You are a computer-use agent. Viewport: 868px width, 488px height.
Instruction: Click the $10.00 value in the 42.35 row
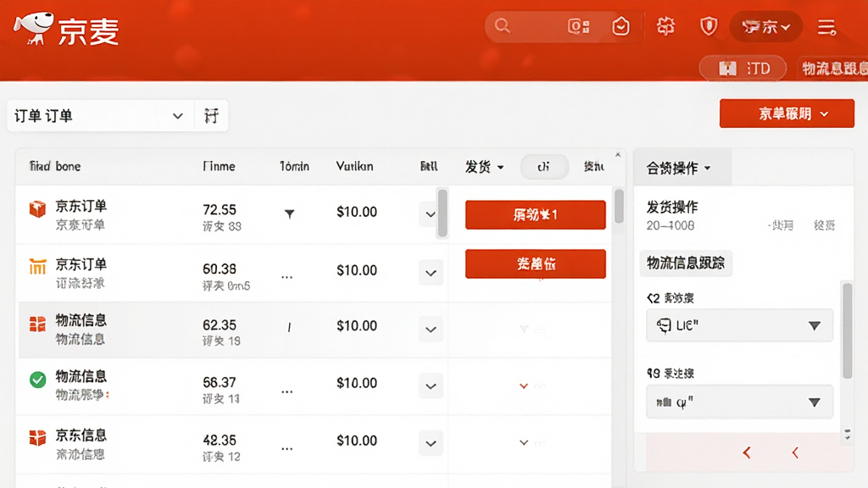point(357,441)
